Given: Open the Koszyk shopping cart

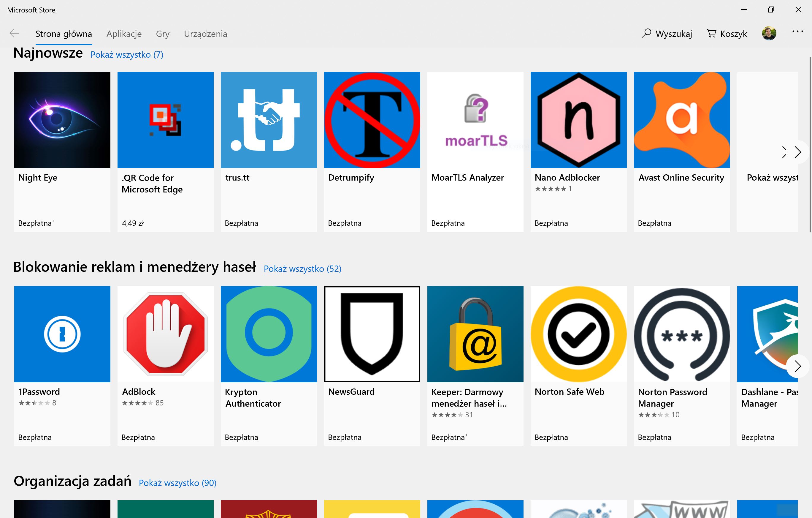Looking at the screenshot, I should click(x=727, y=33).
